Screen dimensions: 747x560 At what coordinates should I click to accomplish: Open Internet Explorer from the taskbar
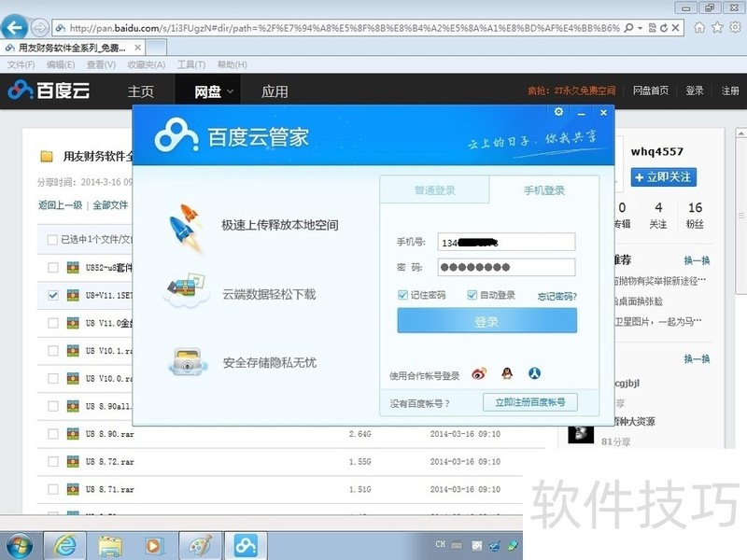[x=64, y=544]
